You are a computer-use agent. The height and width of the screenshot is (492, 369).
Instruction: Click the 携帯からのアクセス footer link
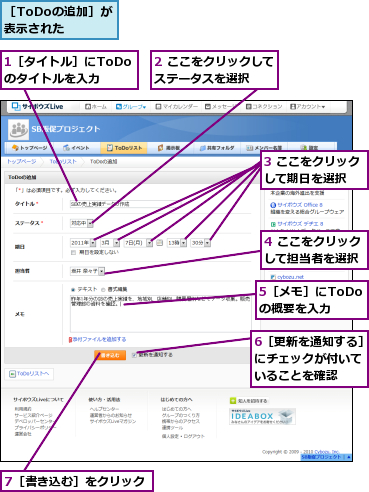(181, 421)
